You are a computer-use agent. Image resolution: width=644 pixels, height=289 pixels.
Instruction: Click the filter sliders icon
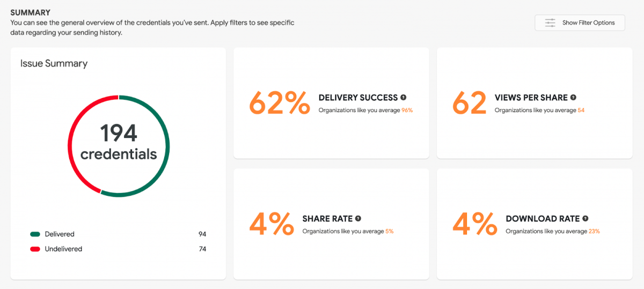(x=550, y=23)
